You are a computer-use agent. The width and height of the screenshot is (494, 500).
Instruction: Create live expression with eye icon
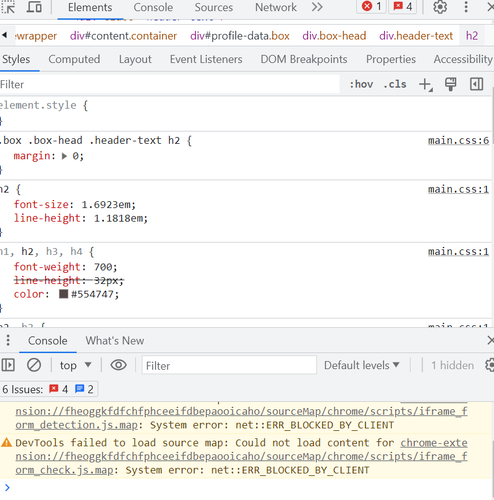point(119,365)
